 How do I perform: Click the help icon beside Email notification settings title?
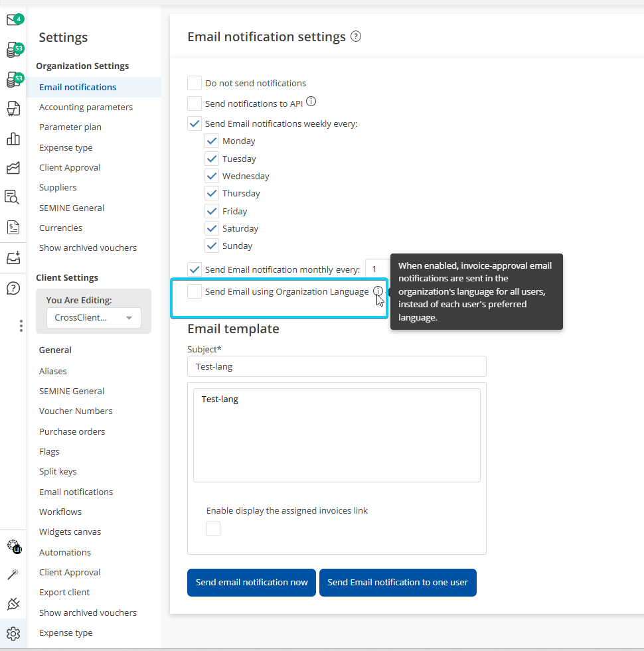click(356, 36)
